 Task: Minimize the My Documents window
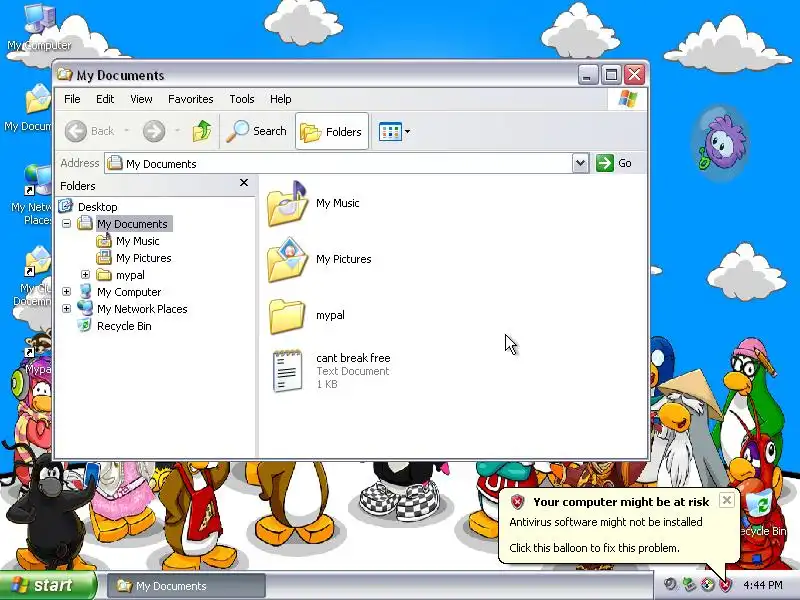pyautogui.click(x=588, y=75)
